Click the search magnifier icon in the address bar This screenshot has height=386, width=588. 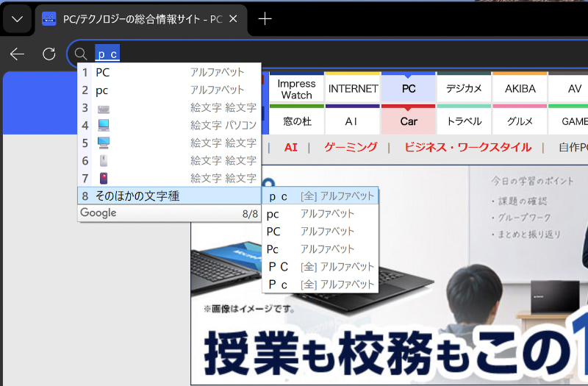pyautogui.click(x=81, y=54)
